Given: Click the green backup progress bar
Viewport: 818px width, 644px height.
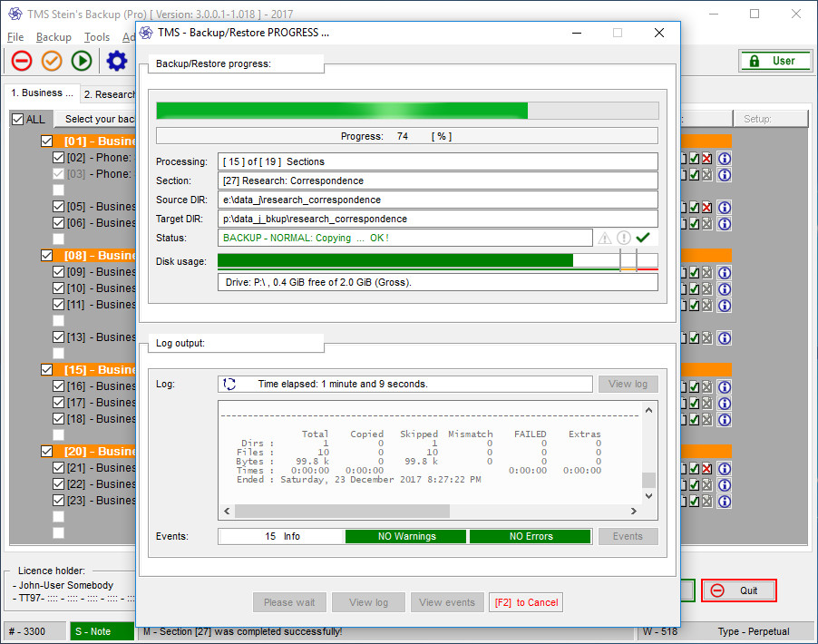Looking at the screenshot, I should pyautogui.click(x=407, y=111).
